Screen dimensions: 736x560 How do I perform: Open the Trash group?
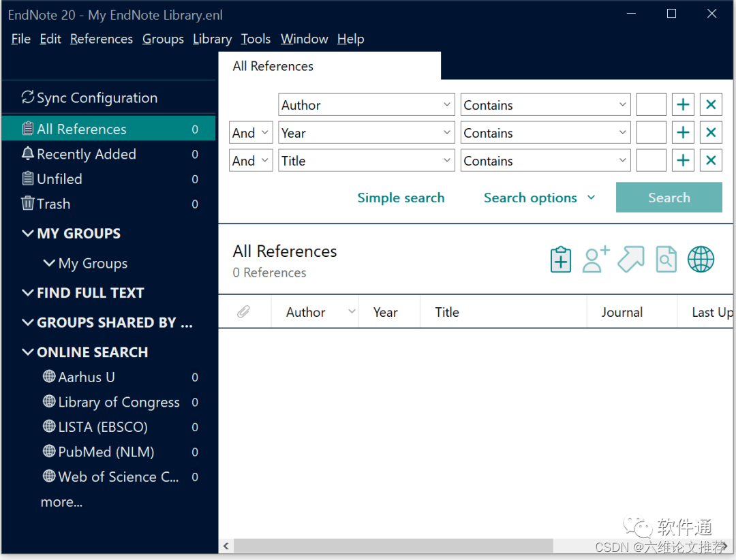point(109,204)
